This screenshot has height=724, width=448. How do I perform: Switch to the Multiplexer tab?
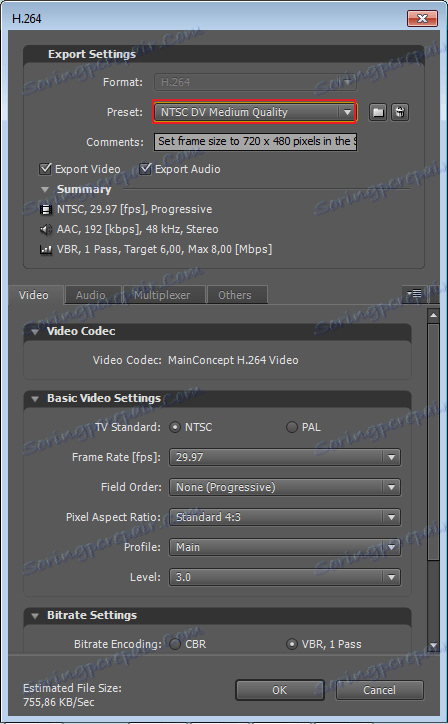[x=162, y=295]
